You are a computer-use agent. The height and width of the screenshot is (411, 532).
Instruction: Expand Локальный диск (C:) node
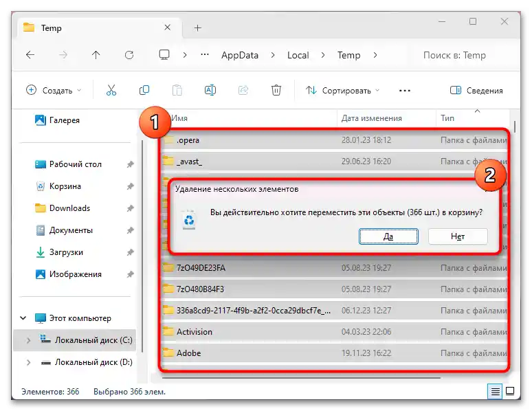pos(28,340)
